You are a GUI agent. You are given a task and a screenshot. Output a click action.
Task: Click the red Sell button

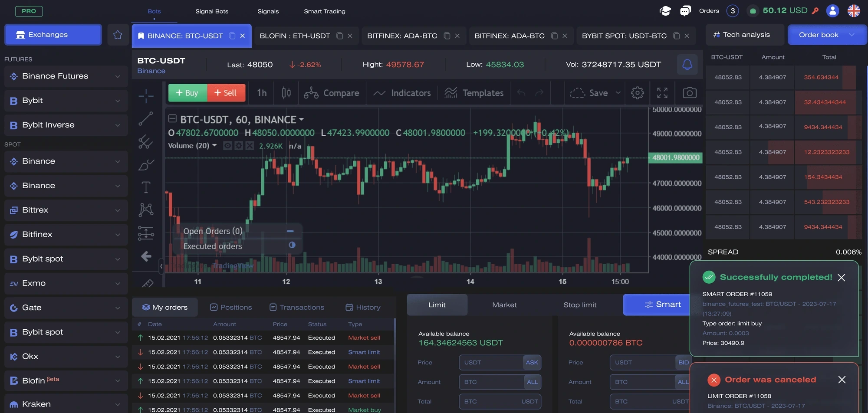[226, 93]
